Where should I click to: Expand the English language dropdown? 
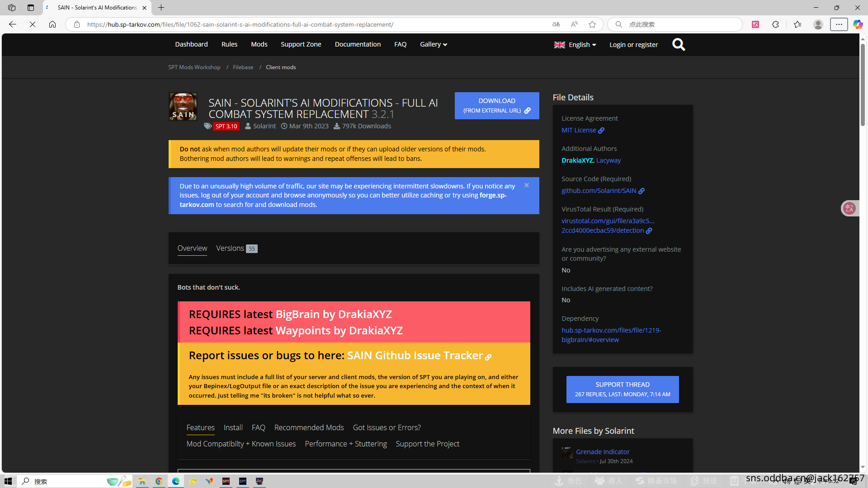pos(575,45)
